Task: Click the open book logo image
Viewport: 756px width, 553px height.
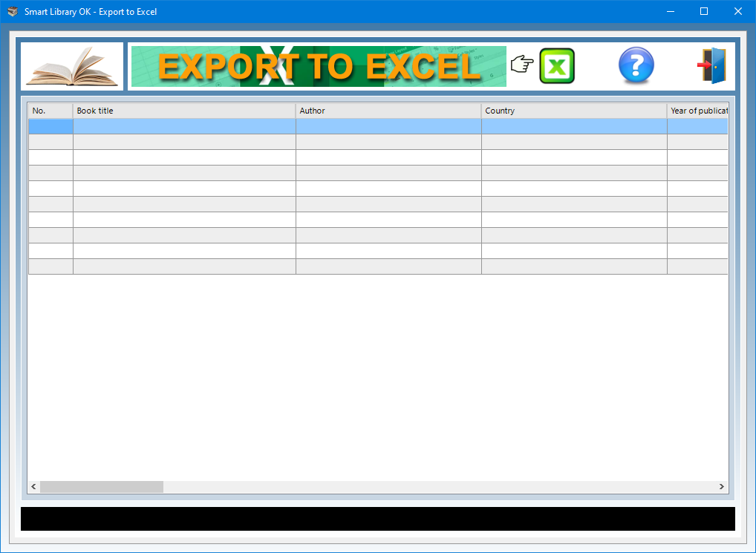Action: pos(72,67)
